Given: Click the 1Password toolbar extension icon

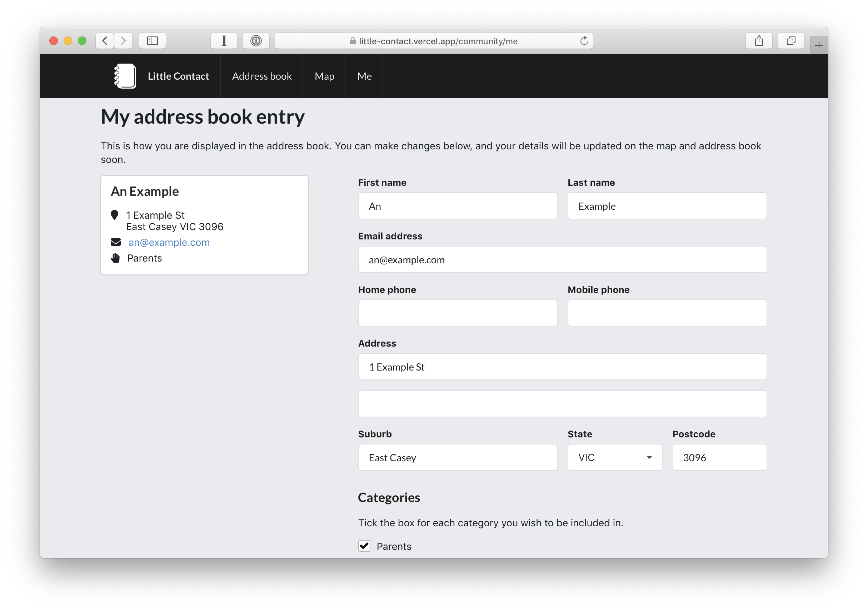Looking at the screenshot, I should (256, 41).
